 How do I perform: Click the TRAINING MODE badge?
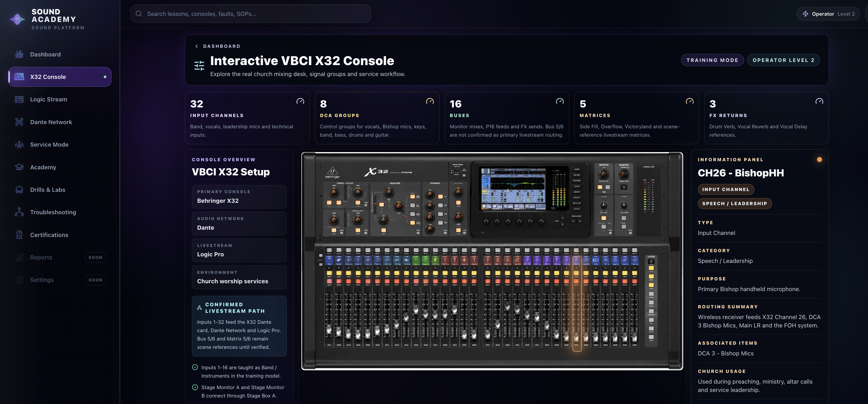(x=712, y=60)
